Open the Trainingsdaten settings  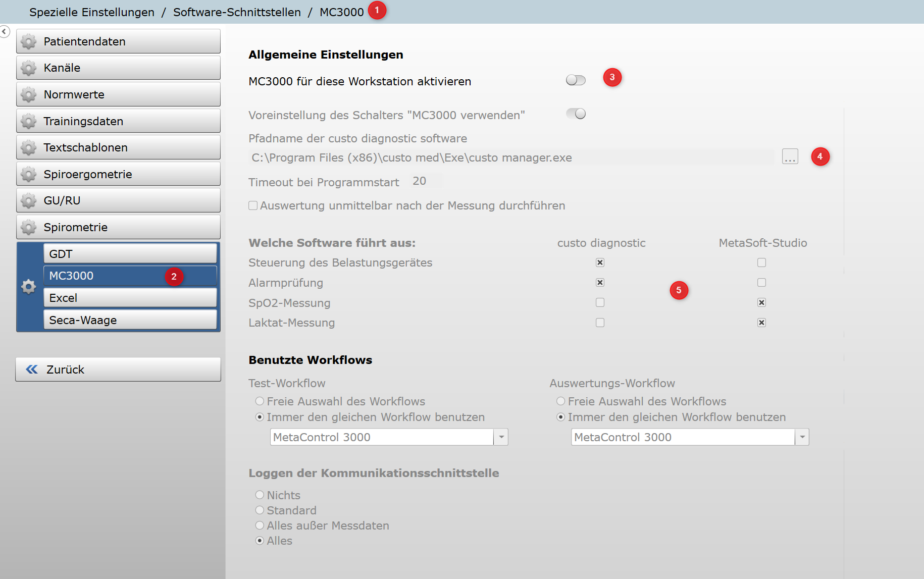[x=118, y=121]
